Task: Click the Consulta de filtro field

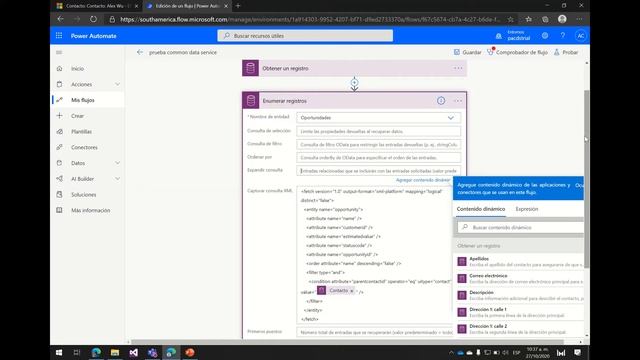Action: pos(379,144)
